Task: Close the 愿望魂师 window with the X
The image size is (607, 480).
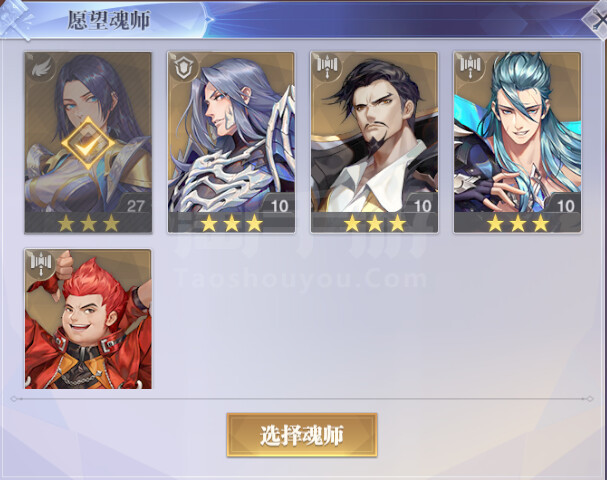Action: point(596,20)
